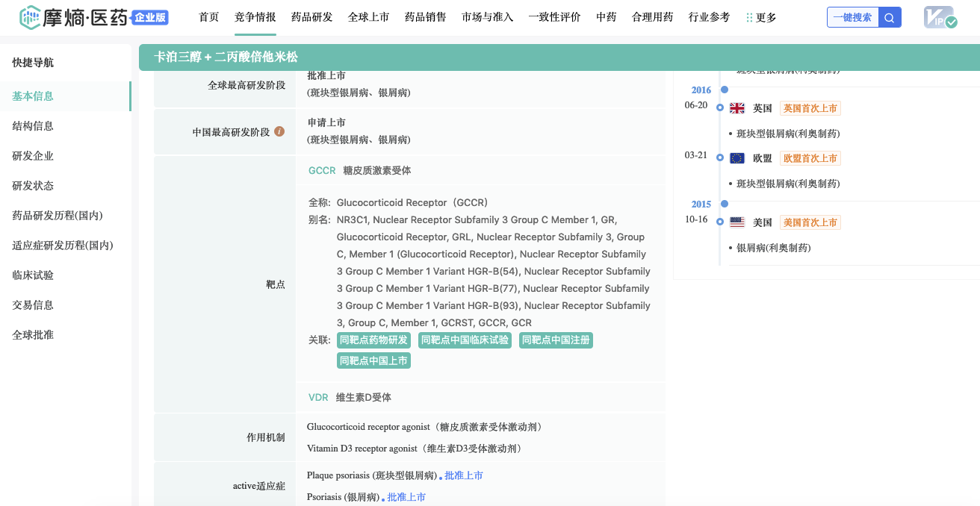Click the 一键搜索 search field
The width and height of the screenshot is (980, 506).
[852, 17]
